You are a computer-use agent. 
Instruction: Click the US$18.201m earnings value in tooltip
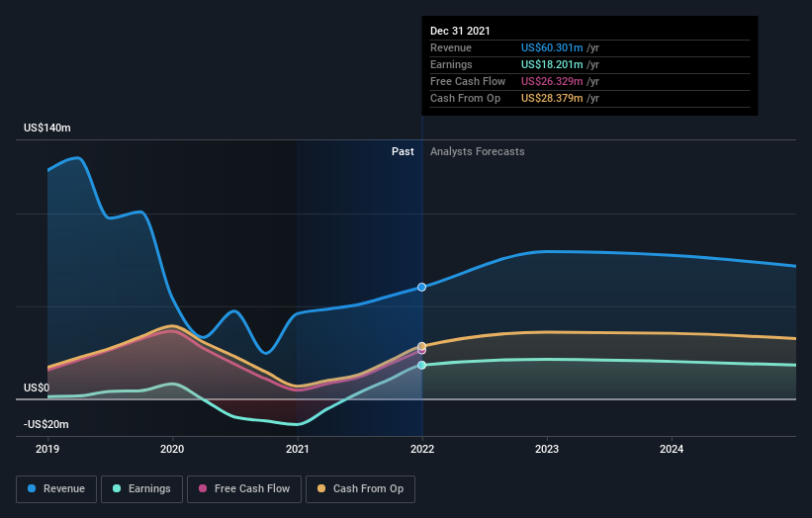(552, 64)
